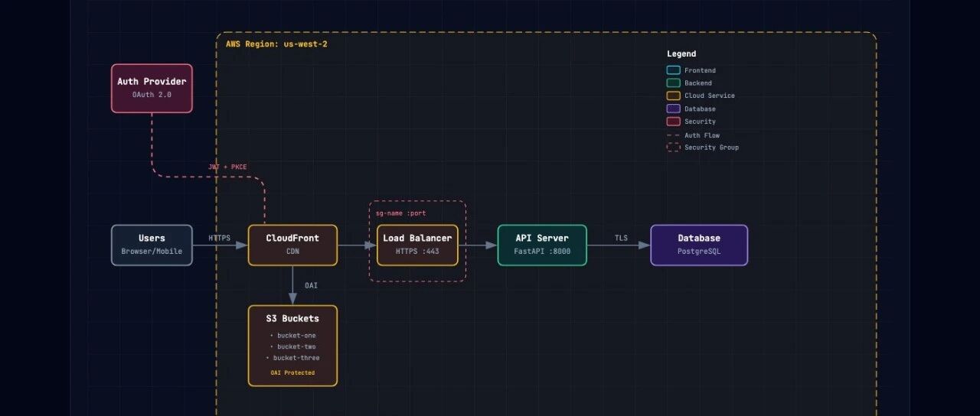Click the API Server FastAPI node

click(x=542, y=245)
